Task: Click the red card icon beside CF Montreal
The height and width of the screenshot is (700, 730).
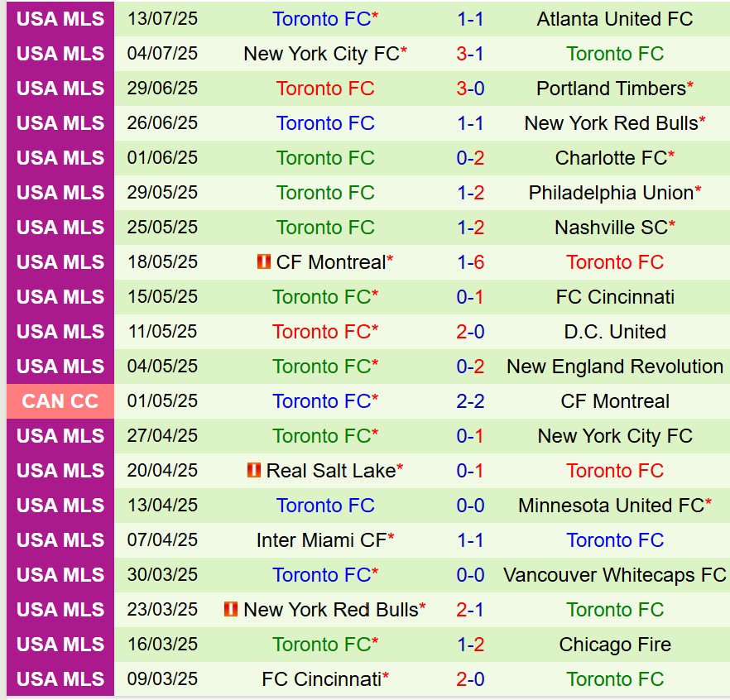Action: click(264, 262)
